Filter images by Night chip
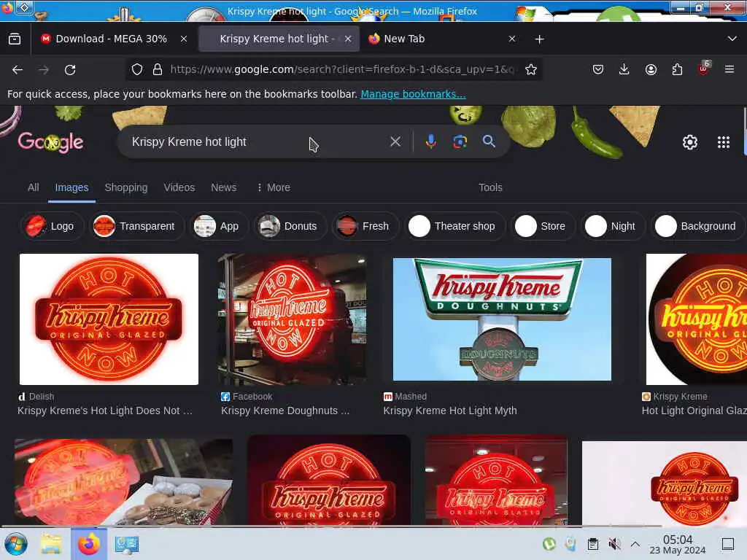 click(613, 226)
